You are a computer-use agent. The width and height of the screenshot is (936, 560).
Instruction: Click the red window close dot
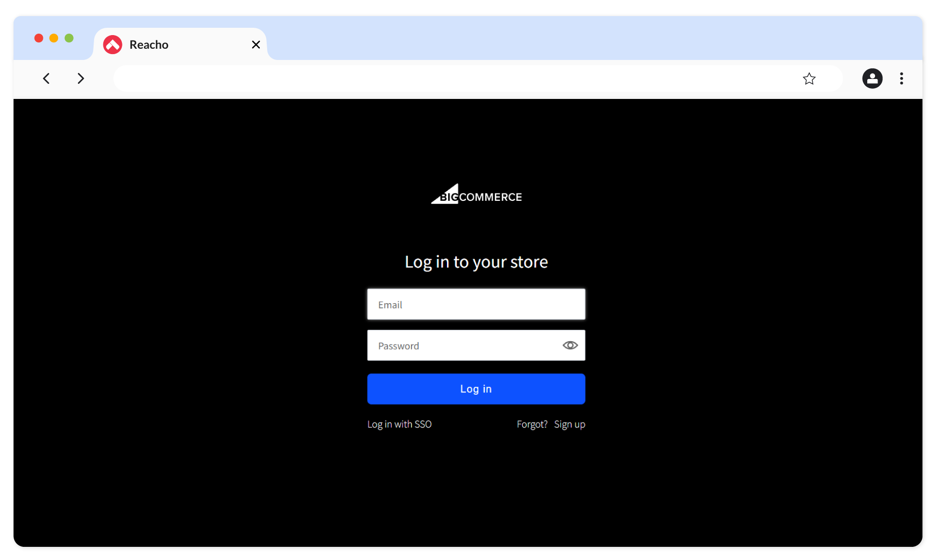point(39,38)
